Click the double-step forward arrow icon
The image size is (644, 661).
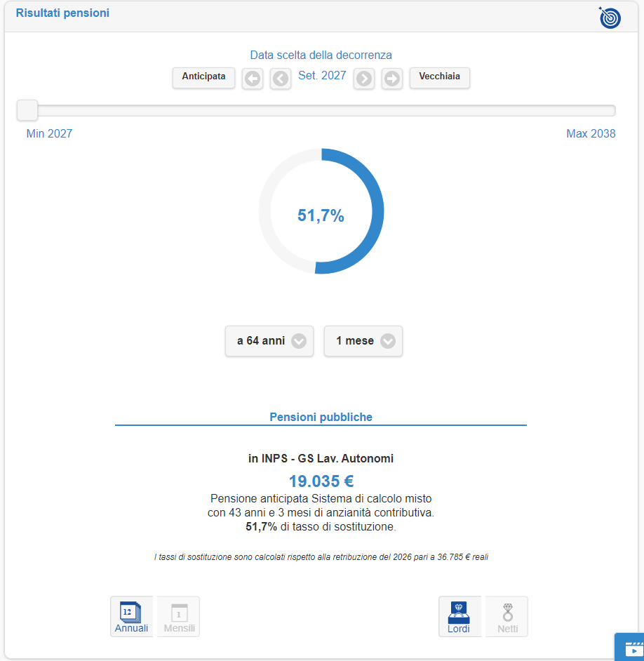pos(391,79)
